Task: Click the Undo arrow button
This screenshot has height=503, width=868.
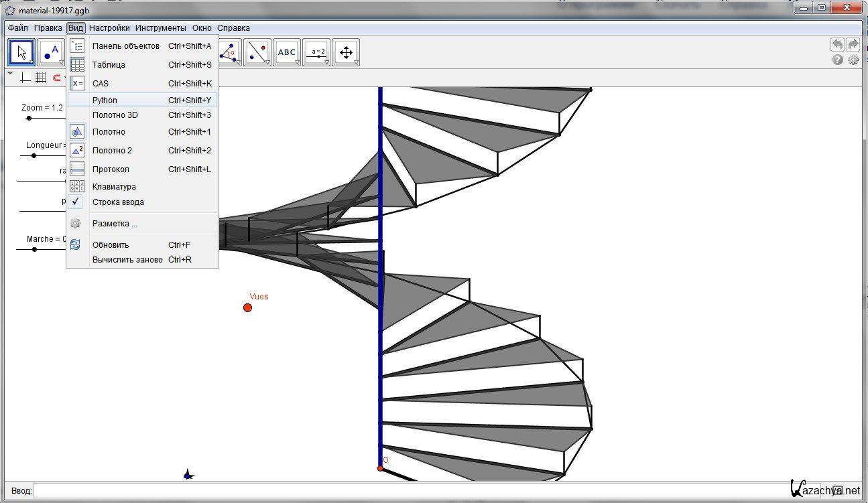Action: (x=837, y=45)
